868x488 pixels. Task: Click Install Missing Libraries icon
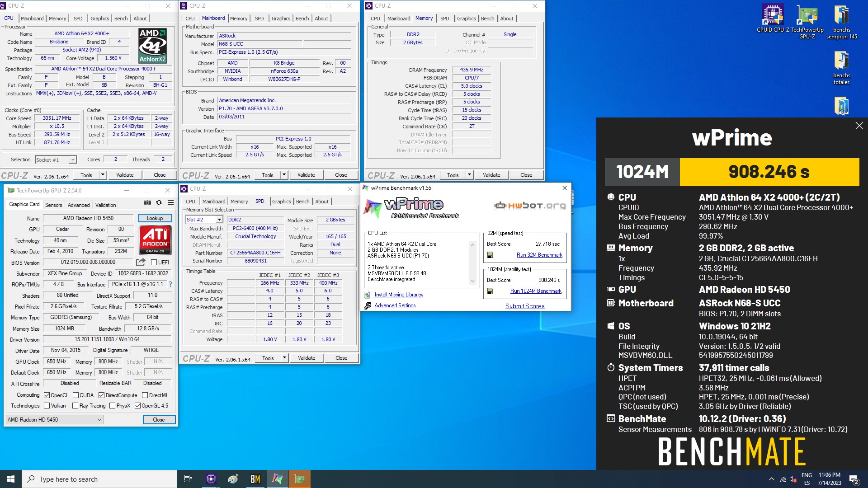tap(368, 295)
